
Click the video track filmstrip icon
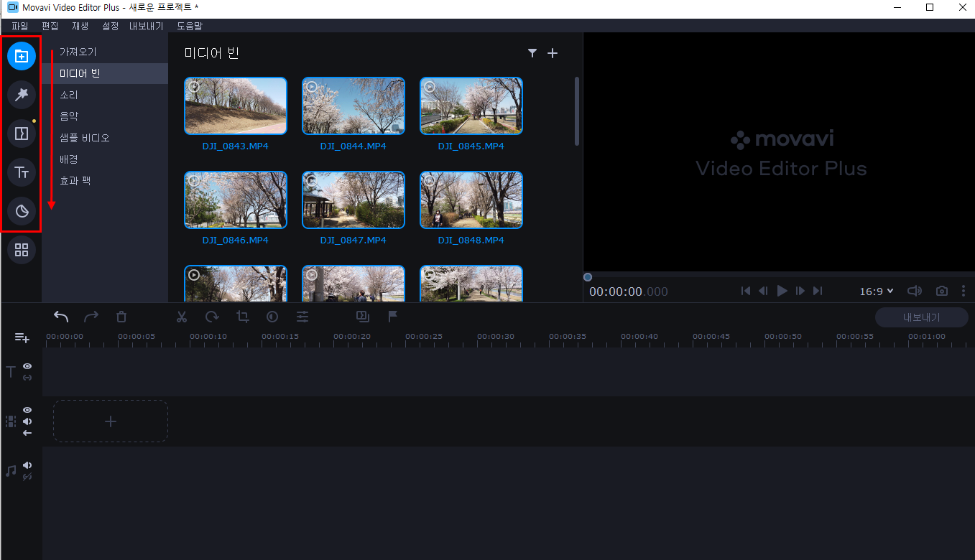(11, 421)
